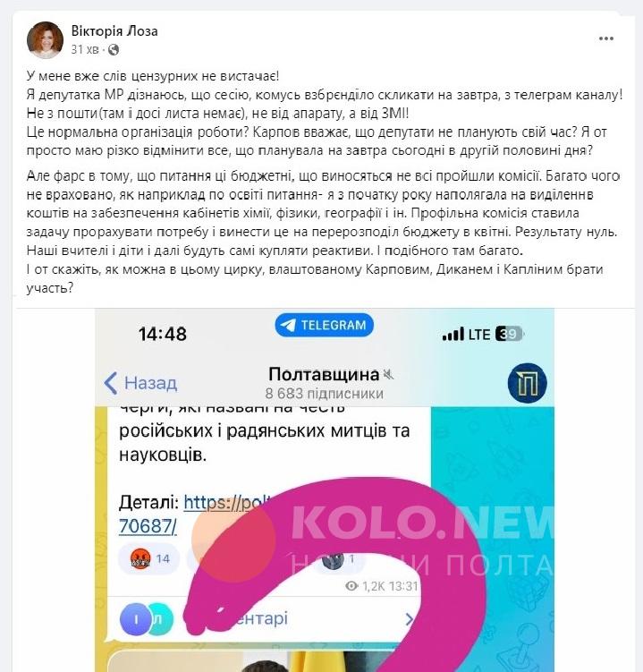The image size is (643, 672).
Task: Click the 8 683 підписники subscriber count
Action: tap(325, 394)
